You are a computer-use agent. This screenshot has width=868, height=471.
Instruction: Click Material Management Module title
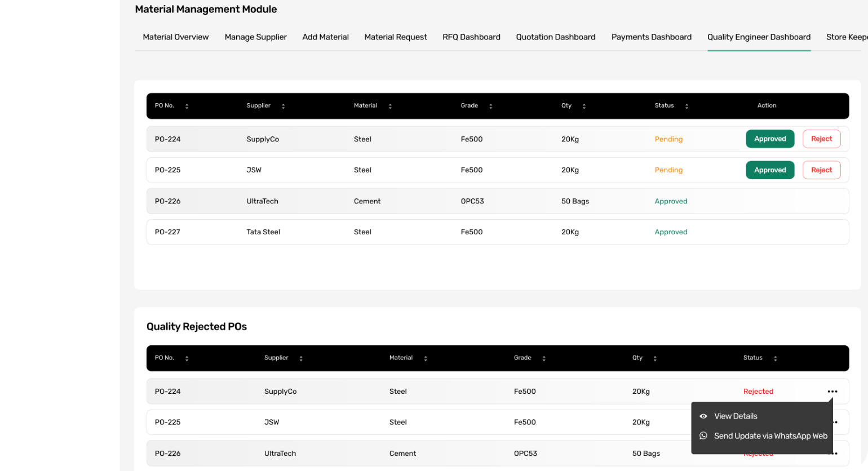pos(206,10)
